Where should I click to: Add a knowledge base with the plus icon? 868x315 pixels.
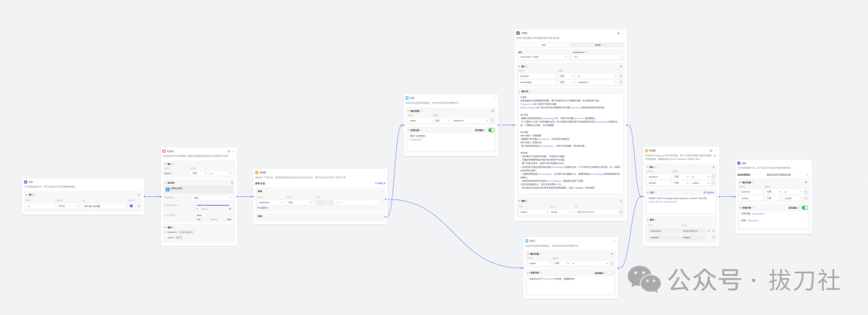[x=231, y=182]
